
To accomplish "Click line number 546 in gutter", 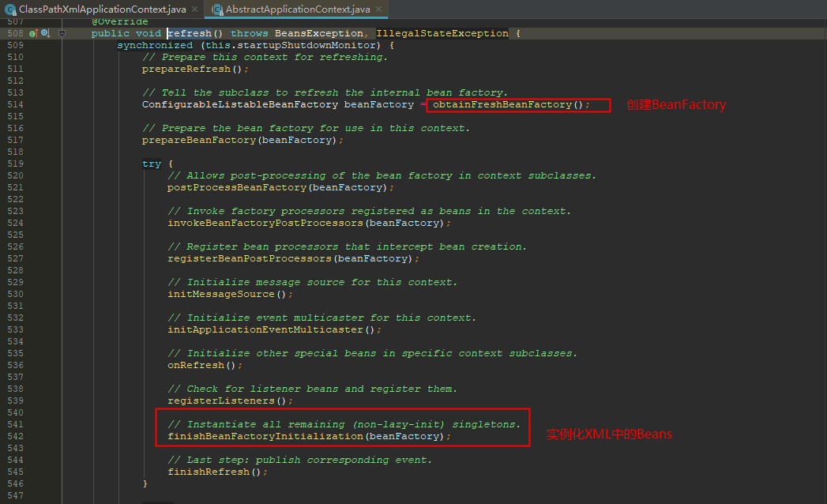I will click(15, 483).
